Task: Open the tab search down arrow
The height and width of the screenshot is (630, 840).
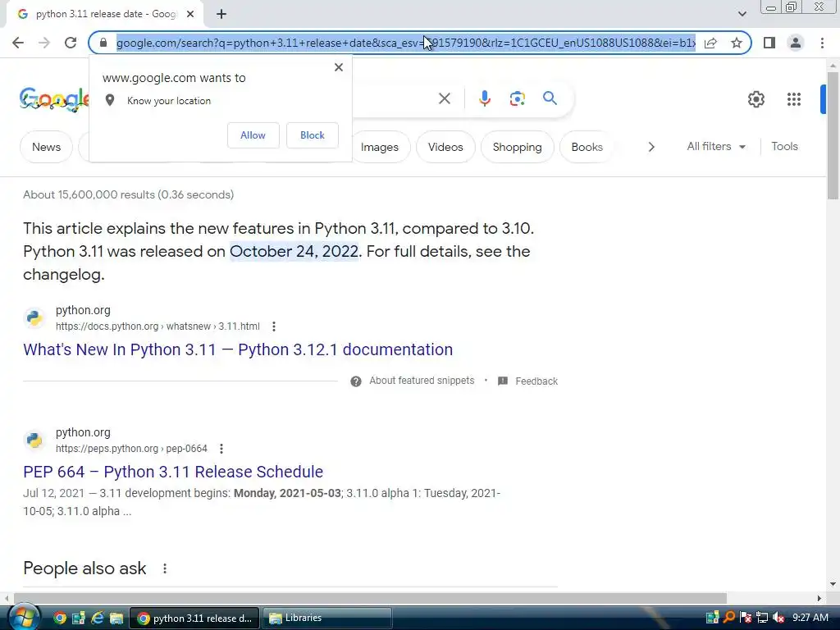Action: pos(742,14)
